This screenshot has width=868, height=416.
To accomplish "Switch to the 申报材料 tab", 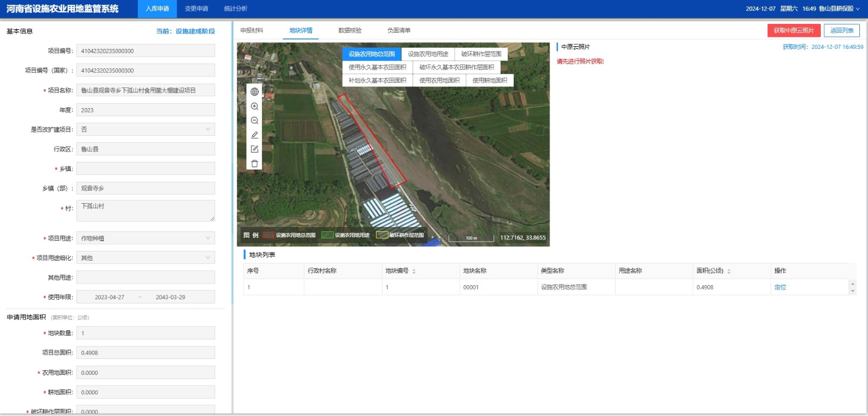I will [252, 30].
